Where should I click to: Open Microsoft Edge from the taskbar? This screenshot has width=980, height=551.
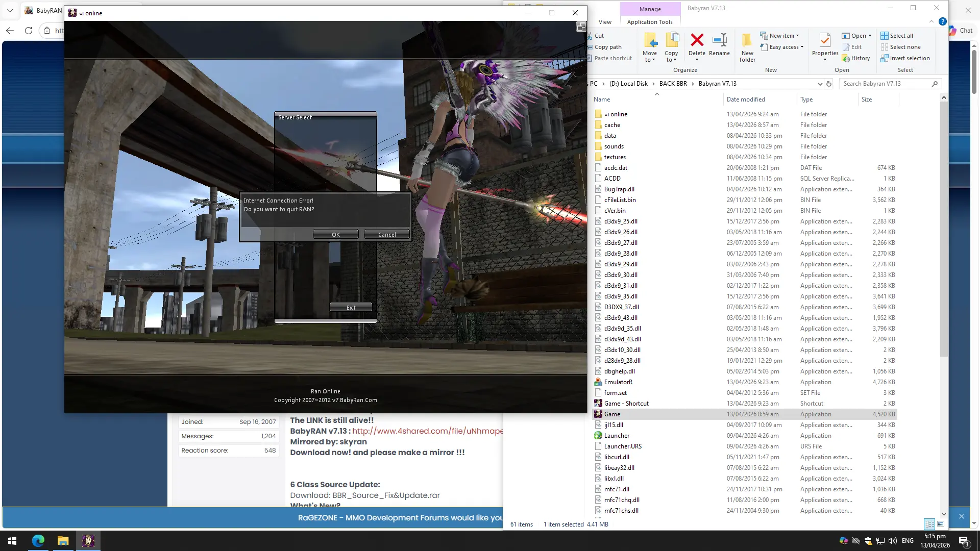(38, 541)
